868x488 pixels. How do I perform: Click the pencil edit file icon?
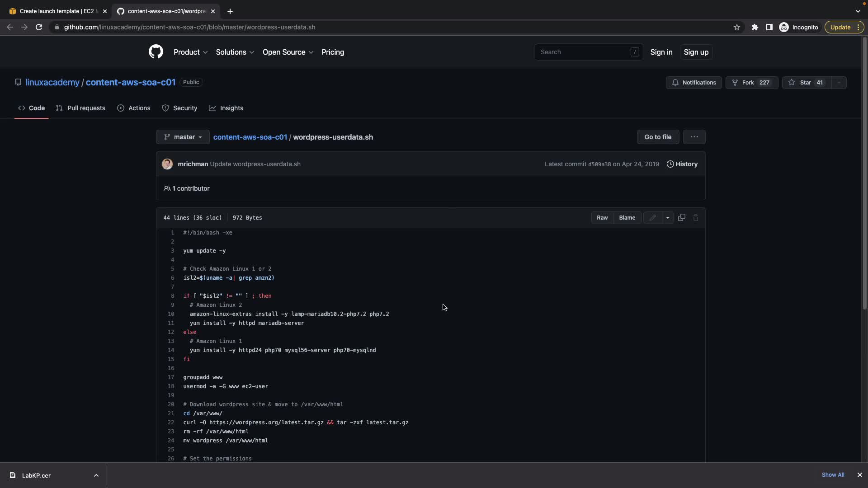(x=652, y=218)
